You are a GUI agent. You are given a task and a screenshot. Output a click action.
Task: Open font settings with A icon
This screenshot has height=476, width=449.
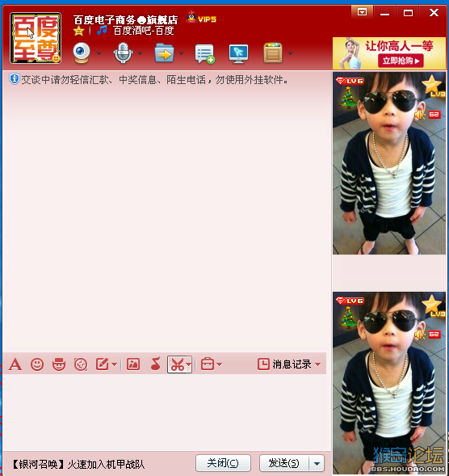pos(15,364)
